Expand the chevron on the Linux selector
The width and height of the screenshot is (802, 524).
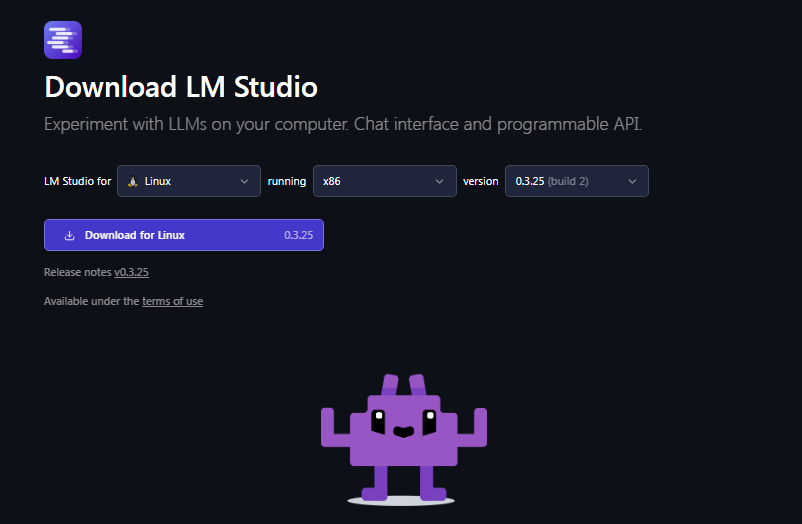tap(244, 181)
